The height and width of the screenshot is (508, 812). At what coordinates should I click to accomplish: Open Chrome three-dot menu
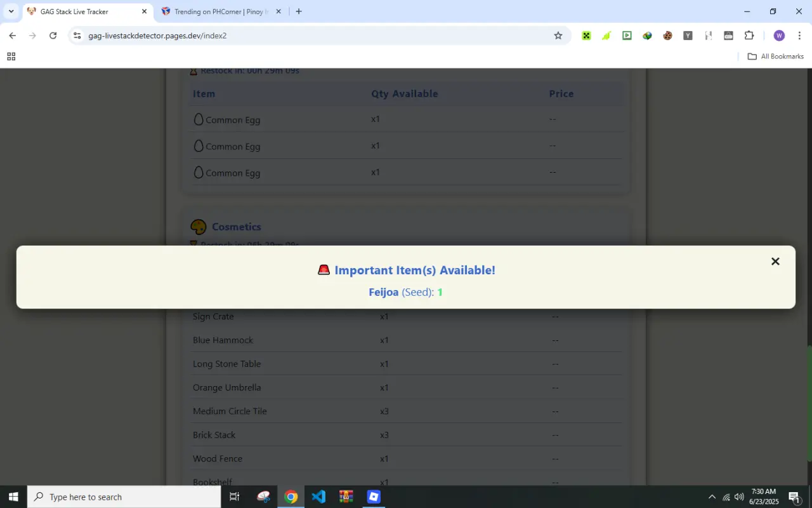(x=799, y=36)
